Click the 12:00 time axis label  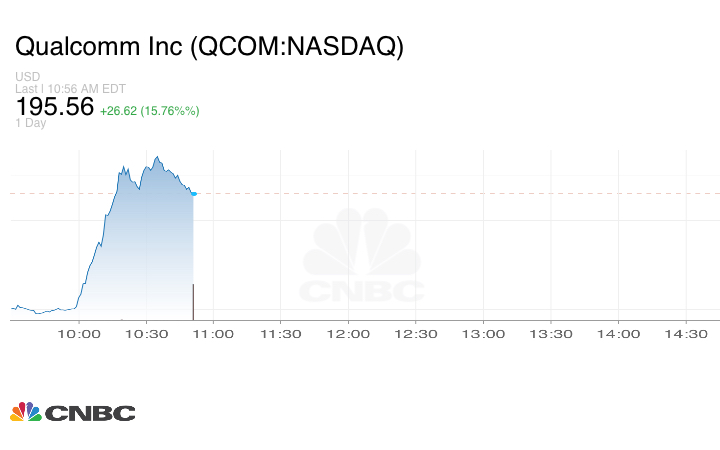coord(348,334)
